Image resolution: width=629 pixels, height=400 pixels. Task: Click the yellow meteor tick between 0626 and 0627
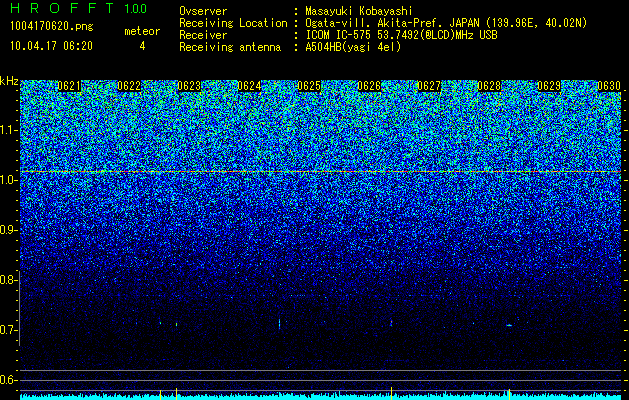click(x=391, y=393)
